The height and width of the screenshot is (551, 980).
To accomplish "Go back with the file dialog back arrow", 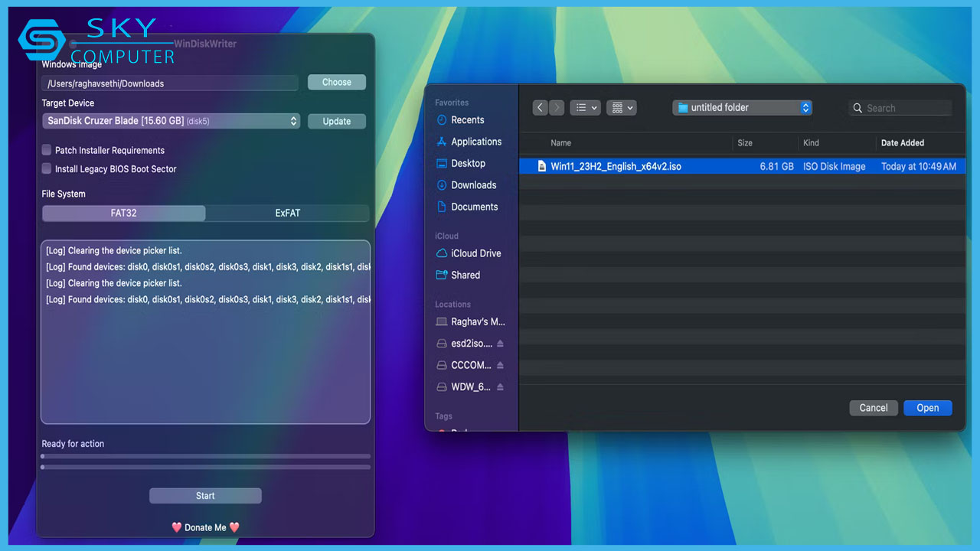I will click(541, 108).
